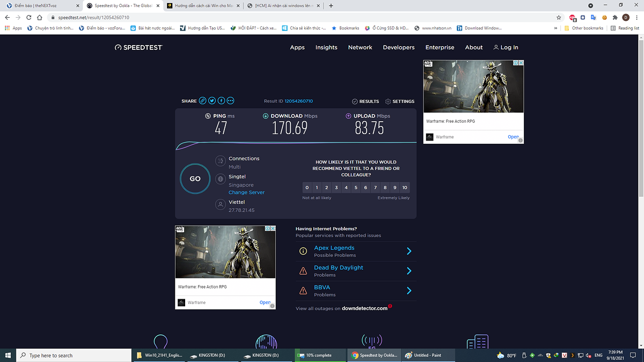Open Enterprise navigation item
The width and height of the screenshot is (644, 362).
[440, 47]
